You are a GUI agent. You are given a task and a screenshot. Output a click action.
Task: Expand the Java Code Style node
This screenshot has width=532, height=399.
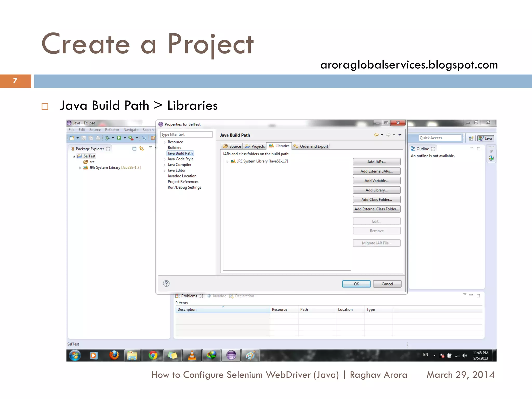click(164, 159)
